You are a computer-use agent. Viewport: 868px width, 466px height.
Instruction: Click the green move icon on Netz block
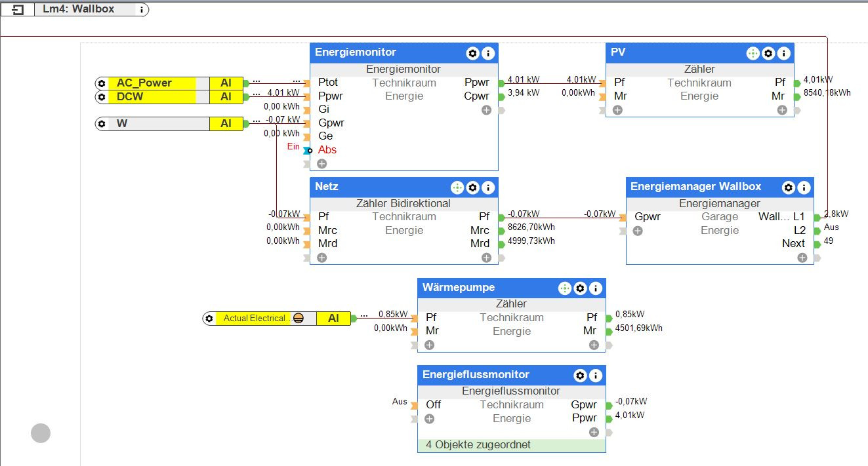coord(457,187)
